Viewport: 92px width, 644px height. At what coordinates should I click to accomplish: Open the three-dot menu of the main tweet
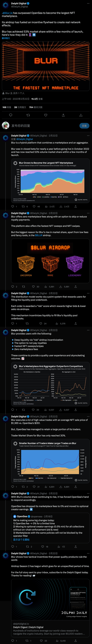[x=88, y=3]
